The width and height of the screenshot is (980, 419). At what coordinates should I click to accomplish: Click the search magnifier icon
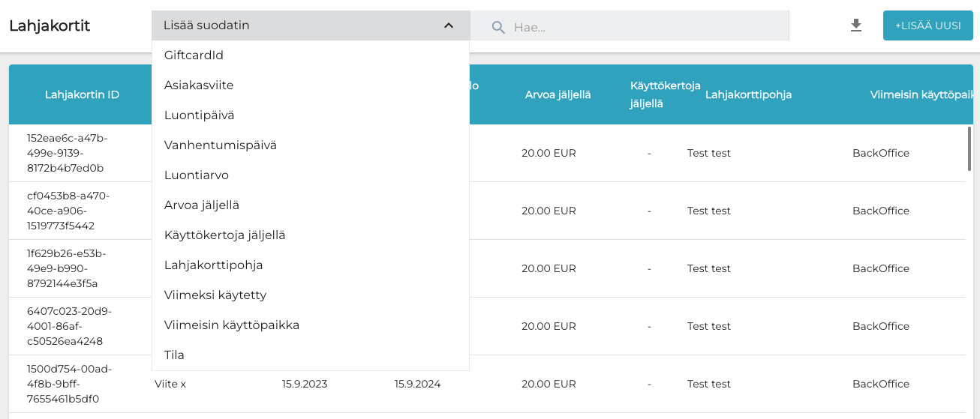pyautogui.click(x=498, y=27)
